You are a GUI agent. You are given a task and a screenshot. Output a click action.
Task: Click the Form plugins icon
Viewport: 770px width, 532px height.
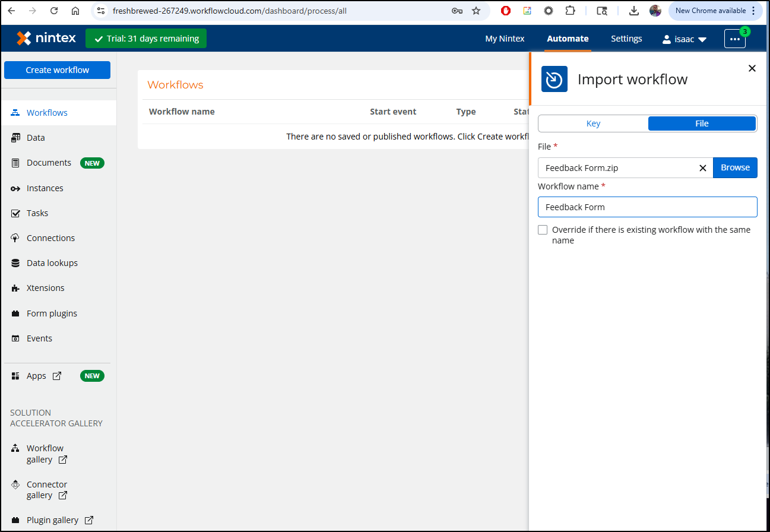(15, 313)
